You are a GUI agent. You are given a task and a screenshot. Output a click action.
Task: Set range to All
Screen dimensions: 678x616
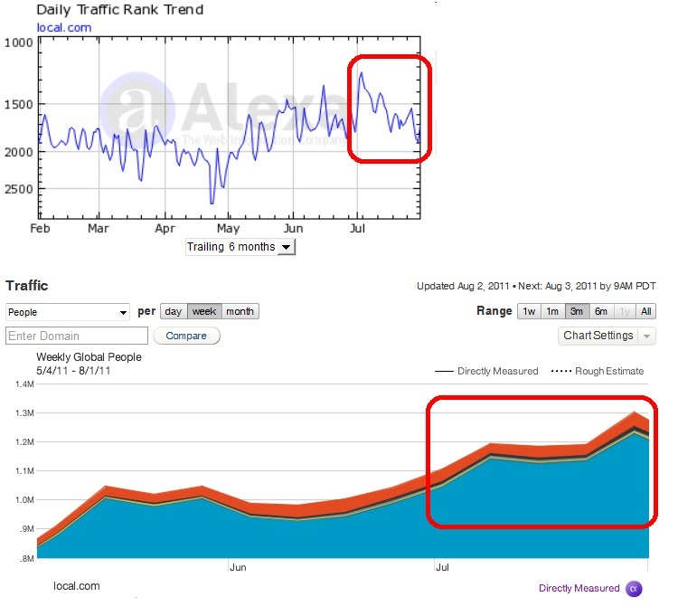click(x=646, y=311)
